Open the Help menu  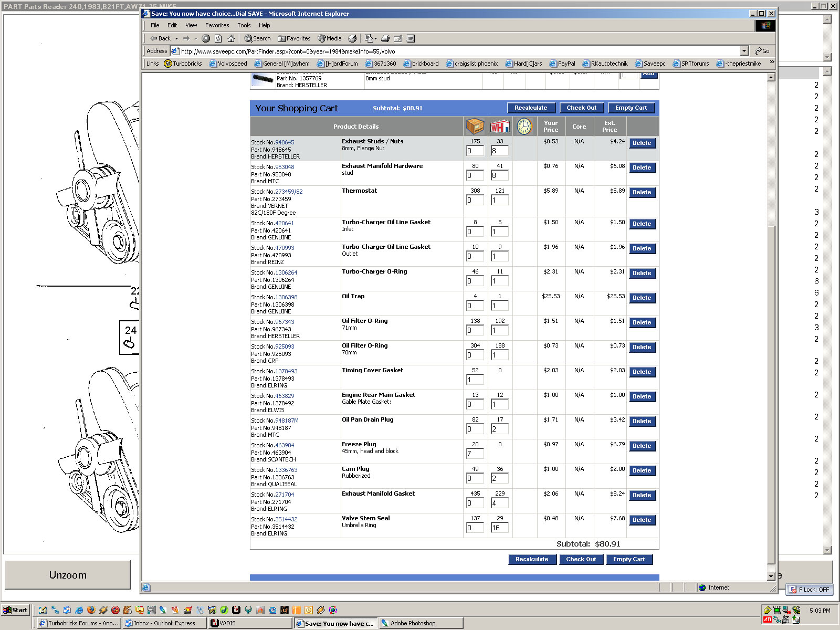point(264,25)
